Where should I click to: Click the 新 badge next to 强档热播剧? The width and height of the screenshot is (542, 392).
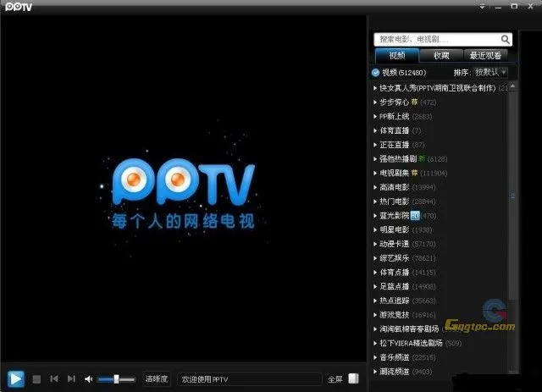[x=422, y=159]
